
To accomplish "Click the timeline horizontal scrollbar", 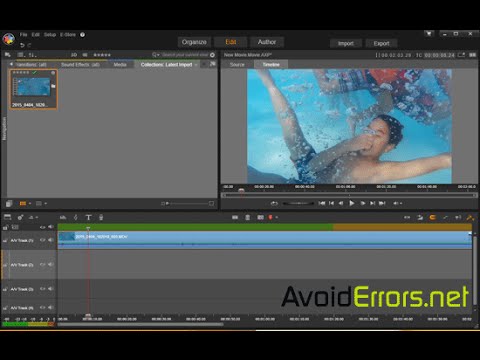I will (140, 324).
